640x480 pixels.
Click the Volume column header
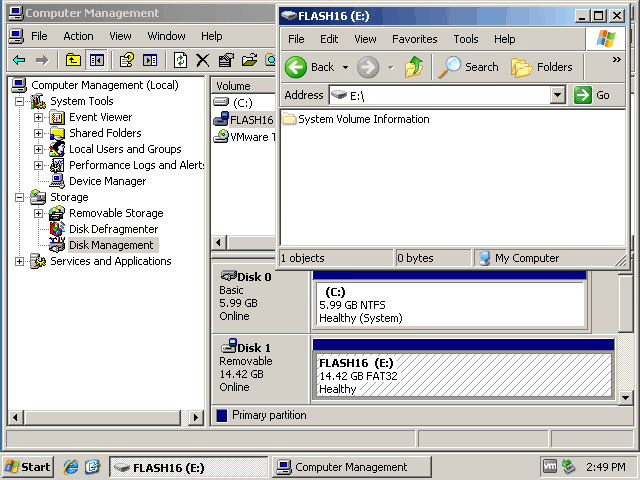tap(243, 86)
